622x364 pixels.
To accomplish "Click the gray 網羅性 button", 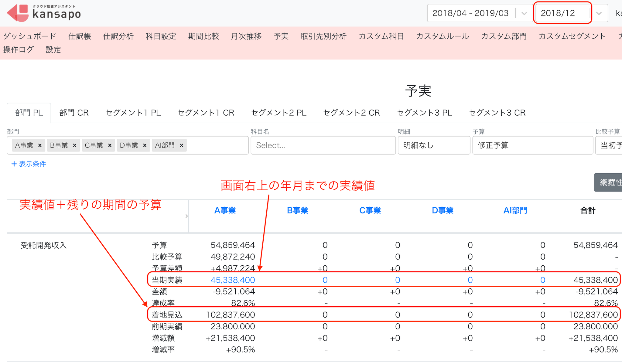I will [x=608, y=182].
